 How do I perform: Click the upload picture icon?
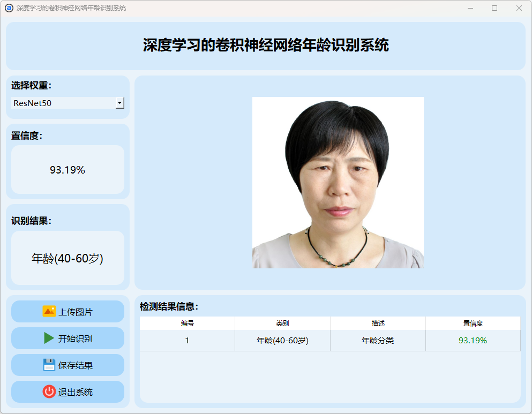tap(49, 311)
